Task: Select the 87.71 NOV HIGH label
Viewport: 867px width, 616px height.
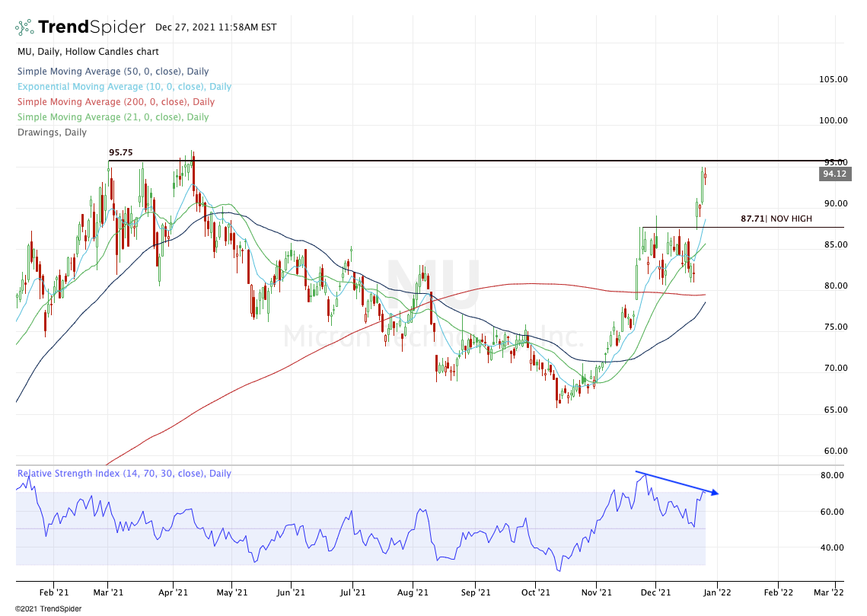Action: pos(776,219)
